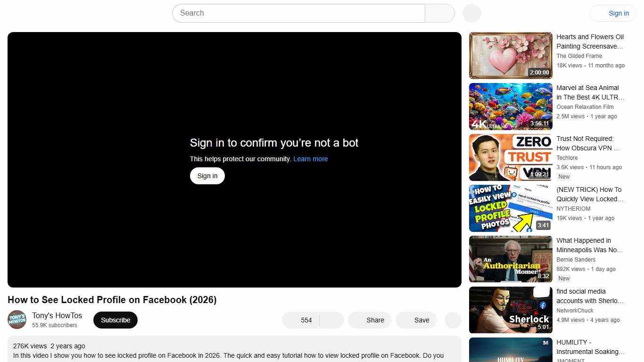Like the video with the thumbs-up icon

point(297,320)
